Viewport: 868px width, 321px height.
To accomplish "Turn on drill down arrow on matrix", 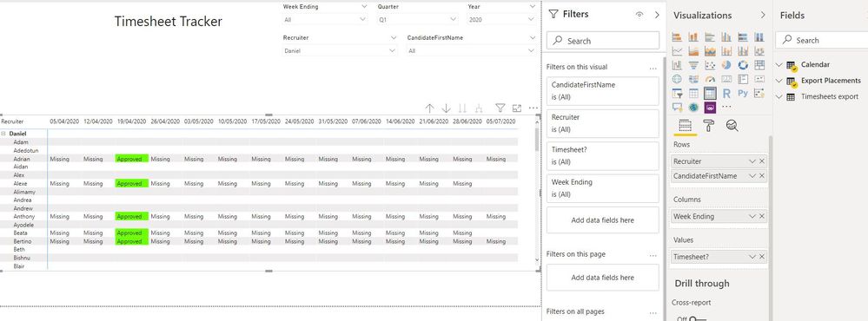I will click(447, 108).
